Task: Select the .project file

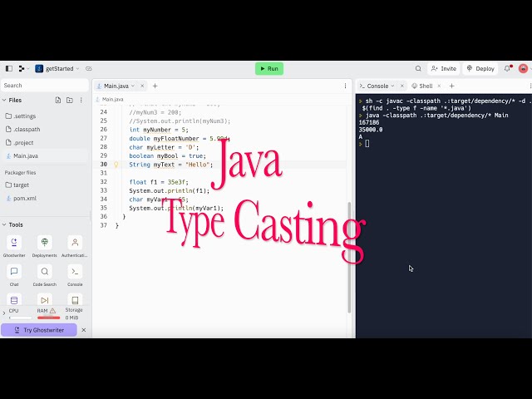Action: (45, 142)
